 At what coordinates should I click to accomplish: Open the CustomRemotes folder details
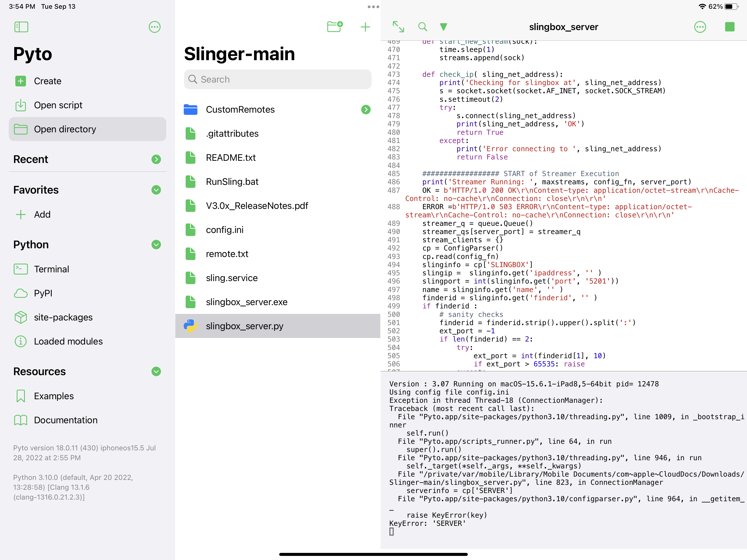[366, 109]
